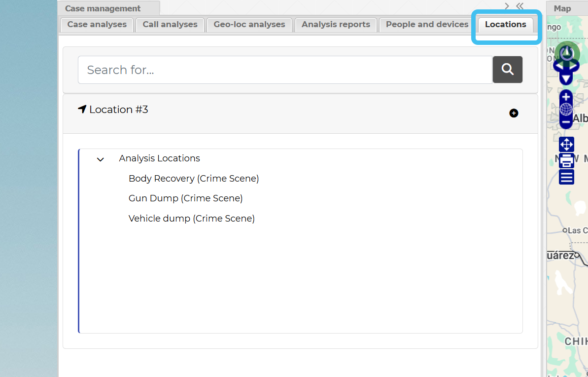Select the People and devices tab
This screenshot has width=588, height=377.
427,25
